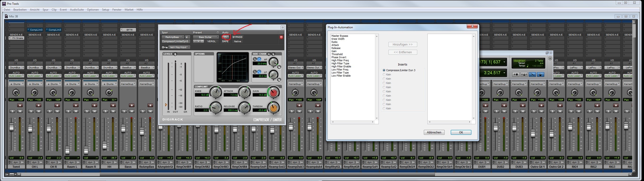The height and width of the screenshot is (181, 644).
Task: Toggle the plug-in BYPASS button
Action: [237, 37]
